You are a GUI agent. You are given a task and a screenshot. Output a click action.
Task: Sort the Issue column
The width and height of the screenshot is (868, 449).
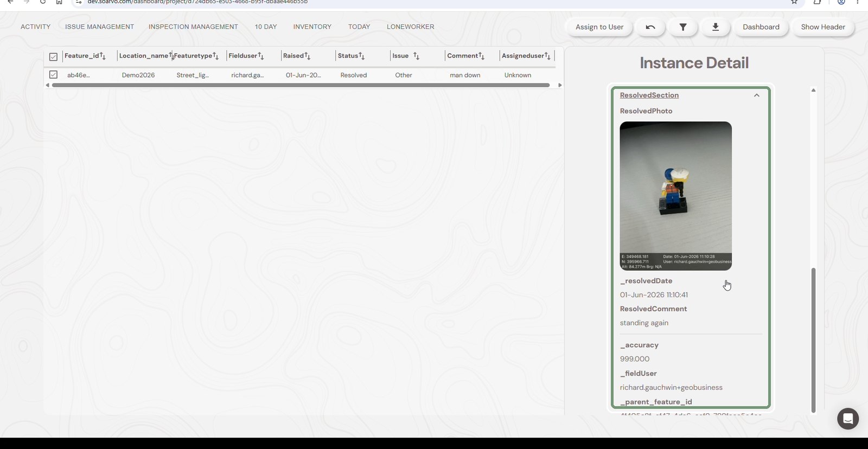click(416, 56)
